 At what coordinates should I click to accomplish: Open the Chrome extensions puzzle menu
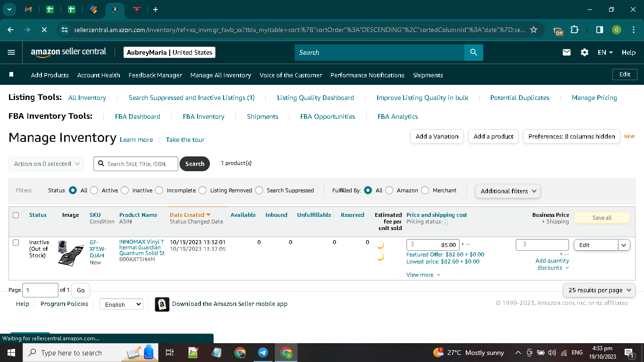tap(574, 30)
